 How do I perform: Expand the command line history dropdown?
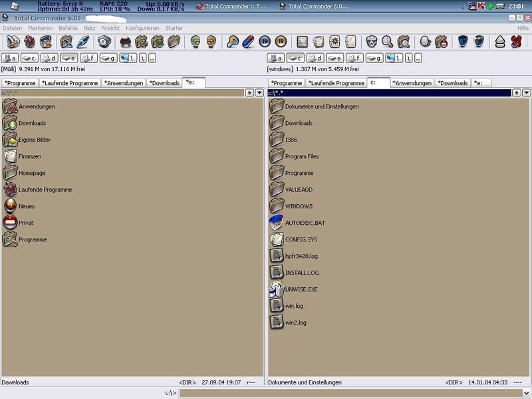[526, 393]
